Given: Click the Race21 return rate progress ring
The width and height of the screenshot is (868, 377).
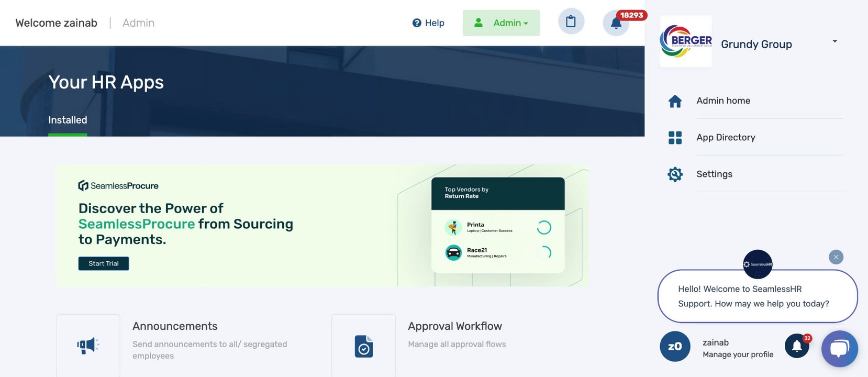Looking at the screenshot, I should click(544, 253).
